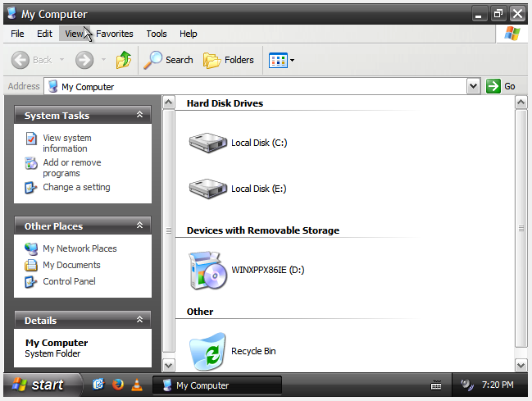Image resolution: width=532 pixels, height=401 pixels.
Task: Click the task pane scroll up arrow
Action: point(169,103)
